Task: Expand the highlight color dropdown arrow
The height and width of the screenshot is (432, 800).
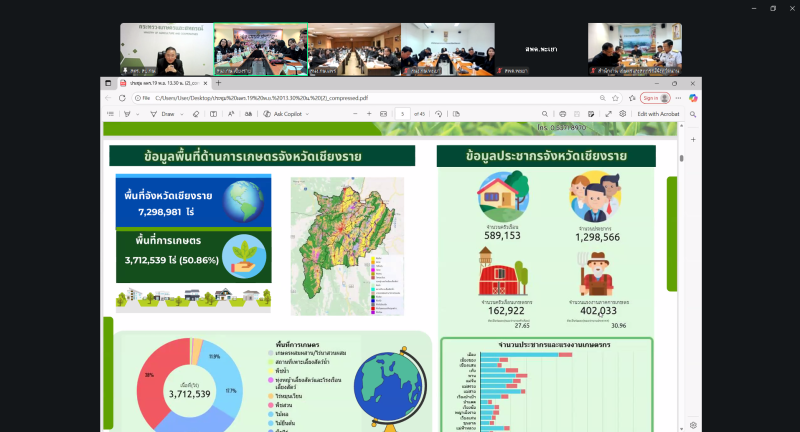Action: coord(139,114)
